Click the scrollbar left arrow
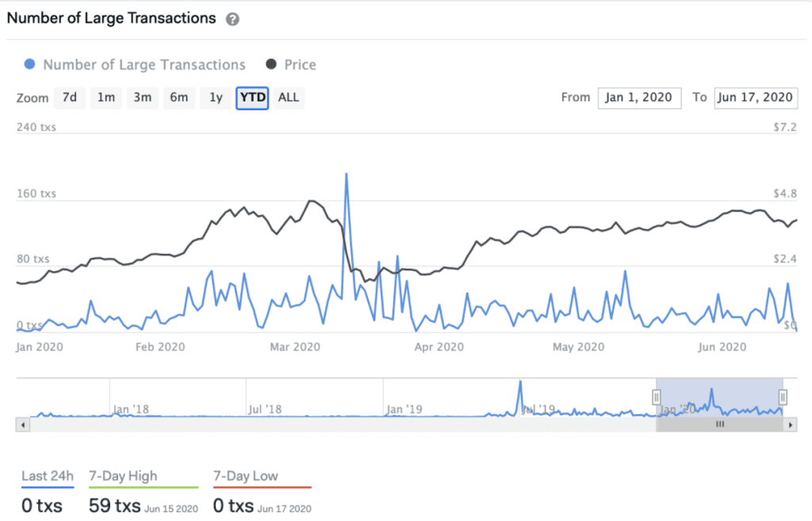This screenshot has width=812, height=521. [23, 425]
